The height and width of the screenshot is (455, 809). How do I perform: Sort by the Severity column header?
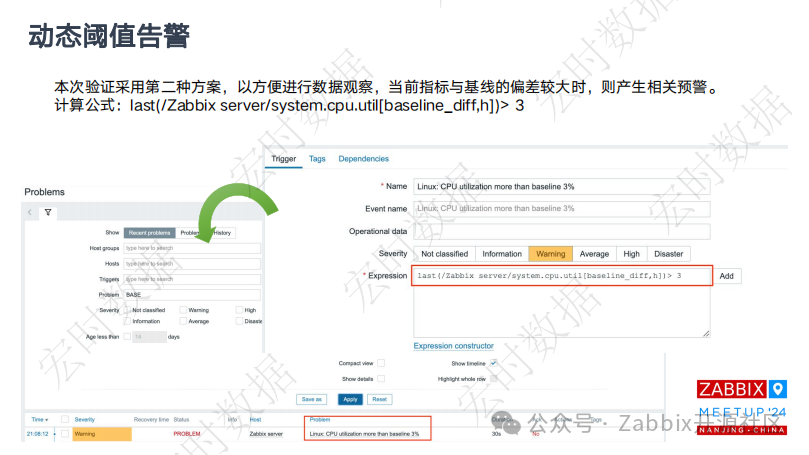(x=85, y=419)
